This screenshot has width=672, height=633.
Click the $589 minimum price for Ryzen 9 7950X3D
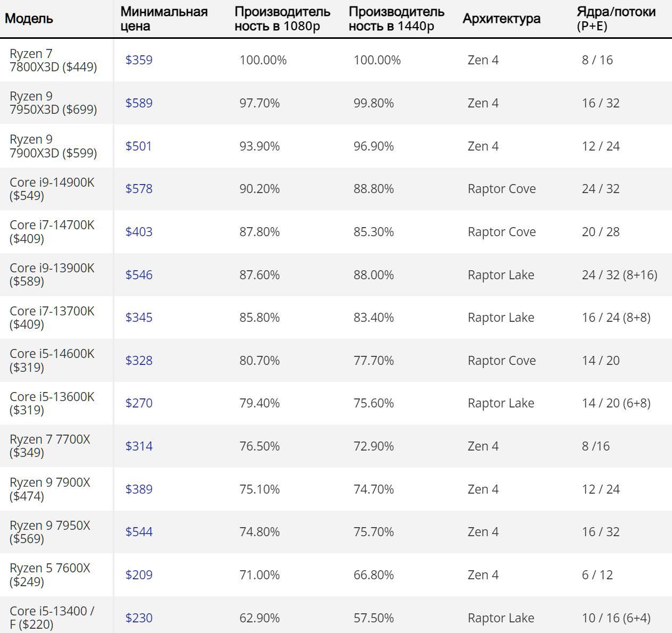(x=139, y=103)
